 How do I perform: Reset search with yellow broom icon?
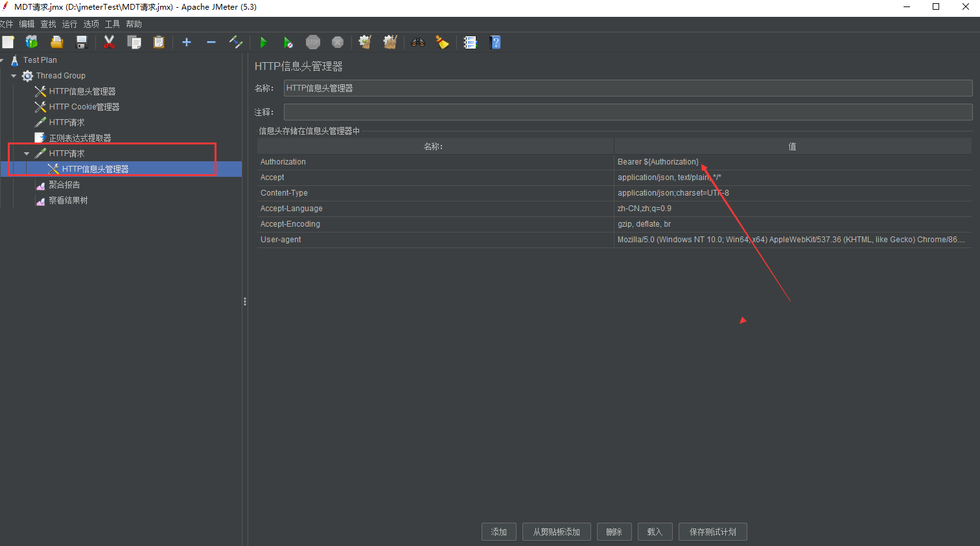(x=443, y=42)
